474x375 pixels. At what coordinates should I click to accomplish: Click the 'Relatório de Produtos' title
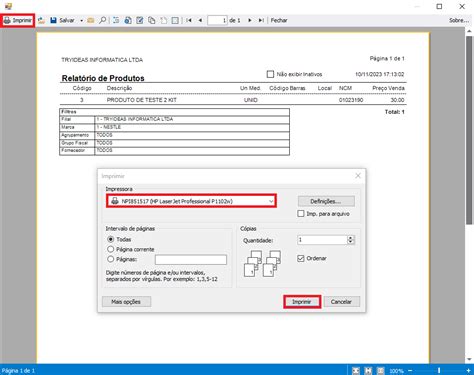(103, 78)
